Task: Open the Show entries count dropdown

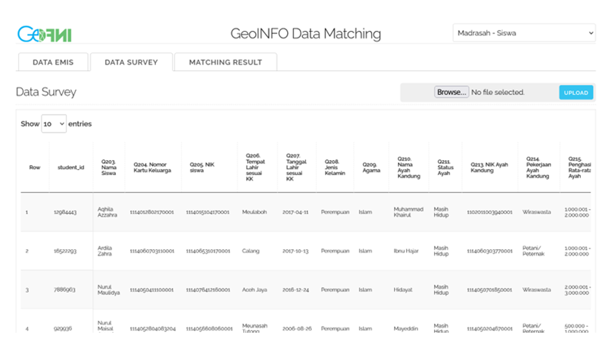Action: click(54, 124)
